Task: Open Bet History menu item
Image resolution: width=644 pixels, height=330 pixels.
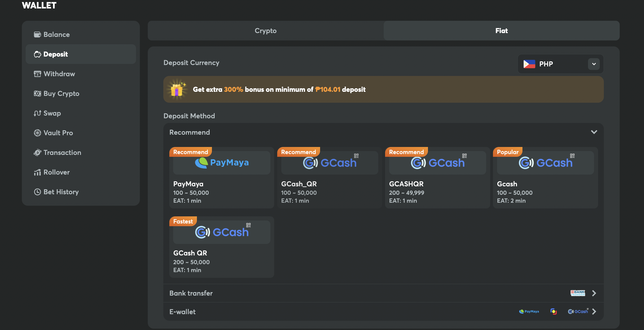Action: tap(81, 192)
